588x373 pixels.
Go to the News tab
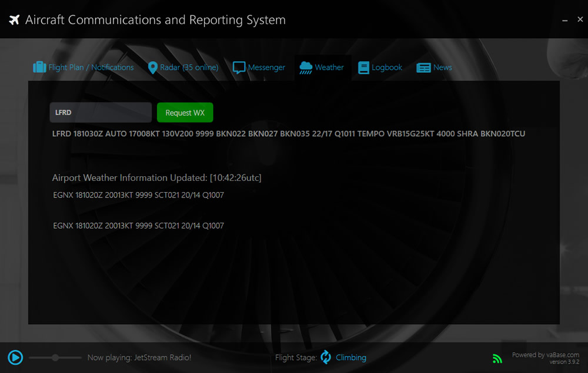(434, 68)
